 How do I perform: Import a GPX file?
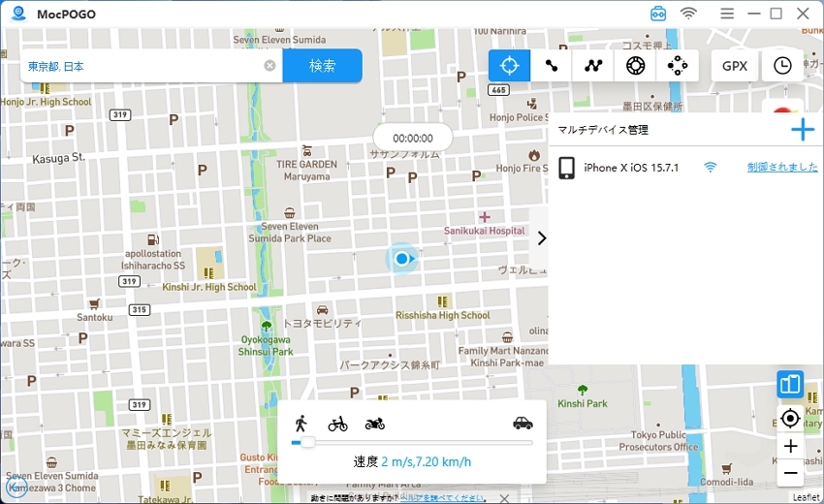point(734,66)
